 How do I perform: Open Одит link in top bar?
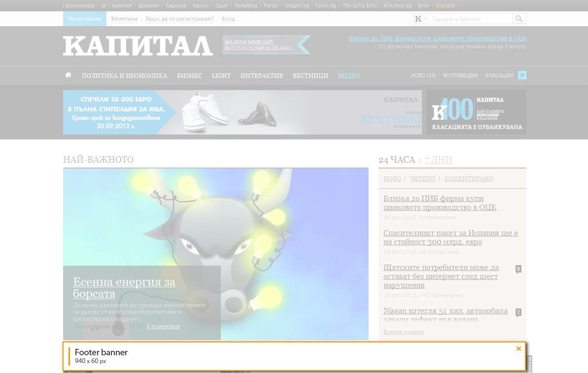(x=222, y=5)
